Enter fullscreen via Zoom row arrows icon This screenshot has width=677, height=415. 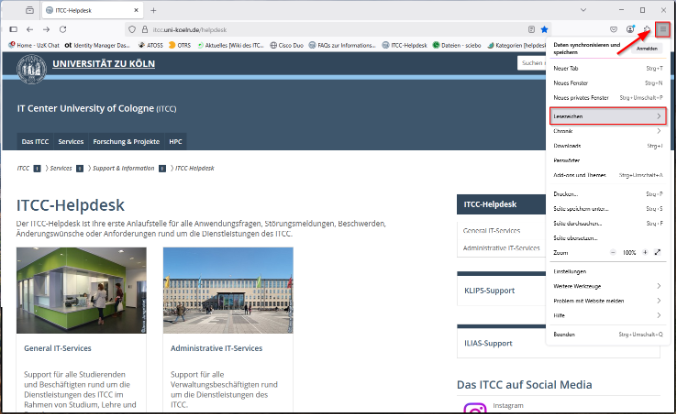pos(658,253)
